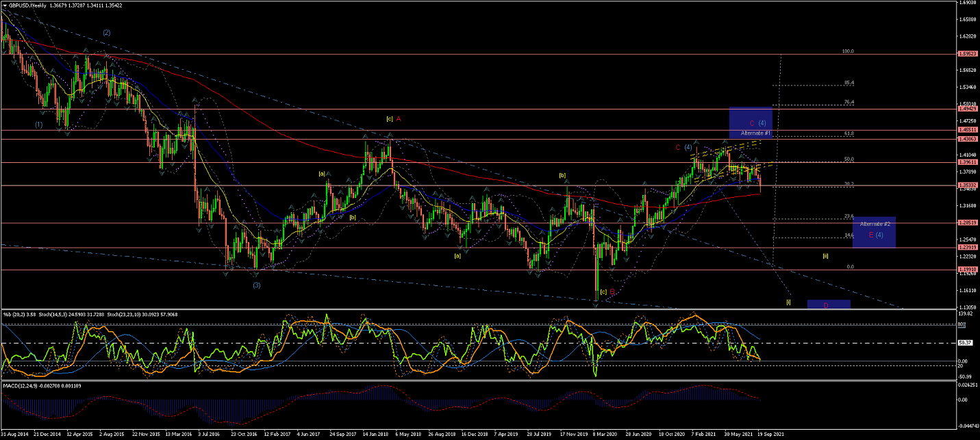Open the chart menu arrow beside GBPUSD,Weekly

pos(5,5)
